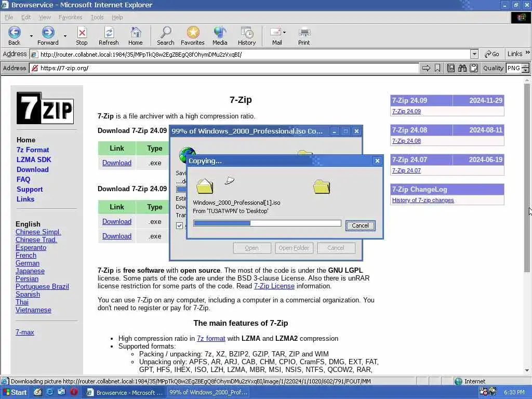This screenshot has width=532, height=399.
Task: Click the Mail envelope icon
Action: pos(275,32)
